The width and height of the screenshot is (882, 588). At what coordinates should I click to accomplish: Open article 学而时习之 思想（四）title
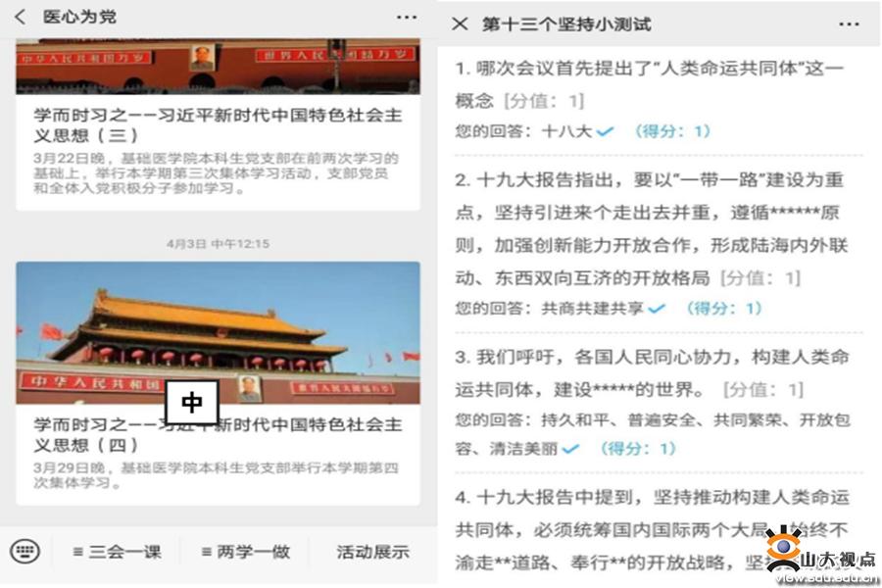point(218,434)
